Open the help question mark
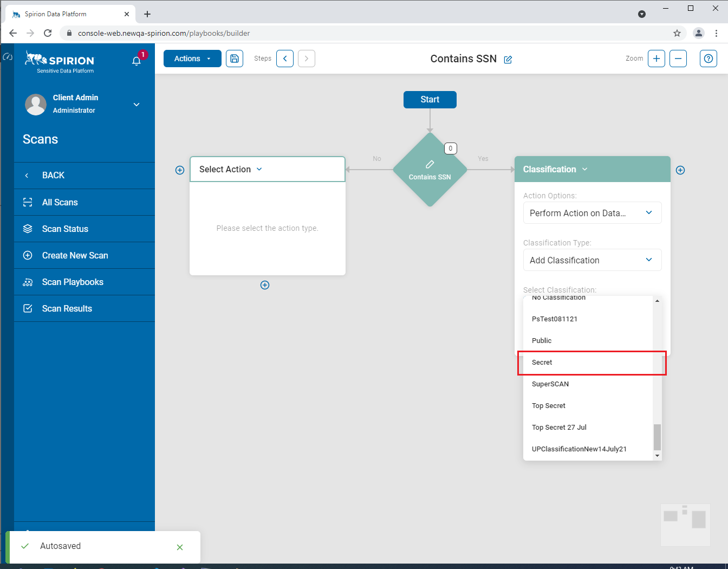 [x=708, y=59]
